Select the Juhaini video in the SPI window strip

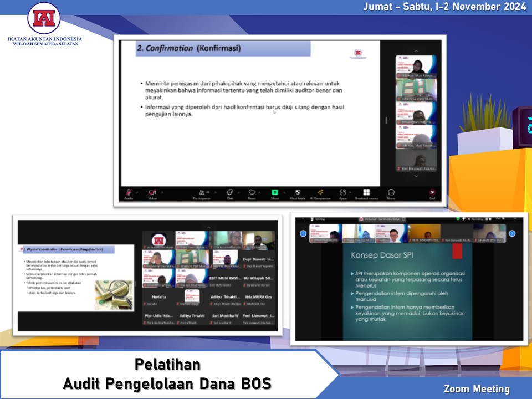[x=490, y=233]
